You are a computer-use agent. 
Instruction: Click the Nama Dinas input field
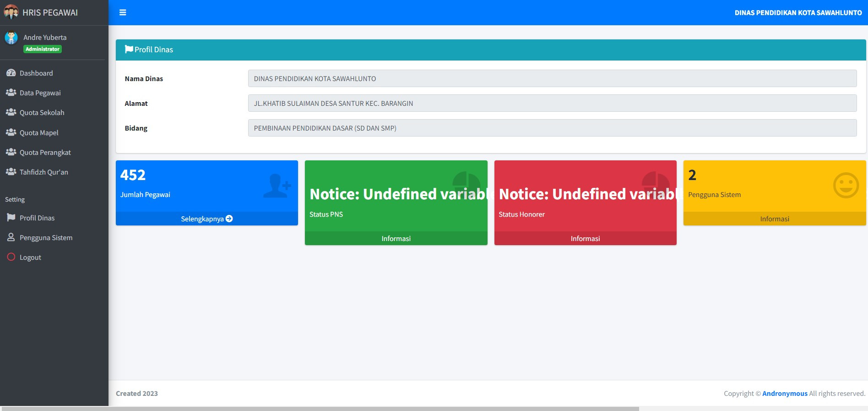[552, 78]
